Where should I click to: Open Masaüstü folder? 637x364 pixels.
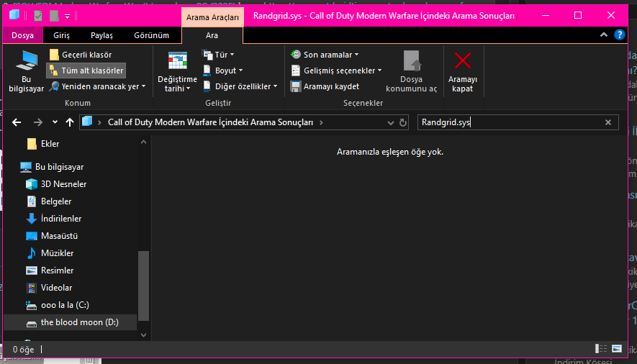coord(52,236)
